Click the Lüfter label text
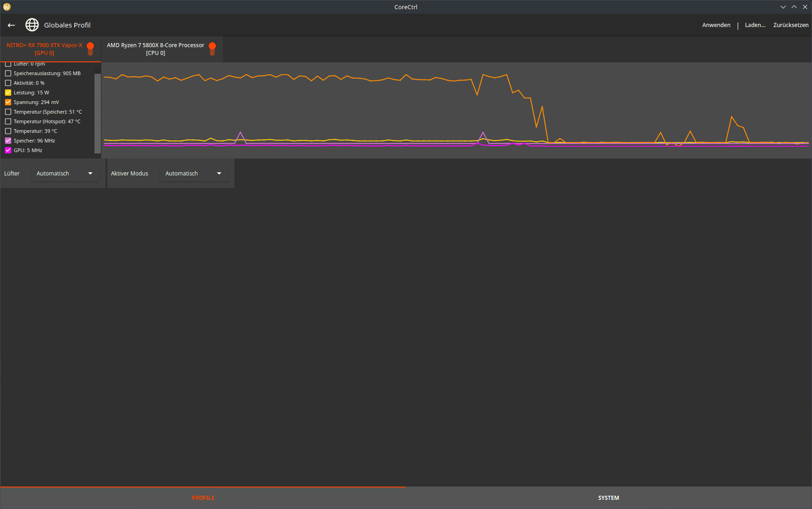This screenshot has width=812, height=509. 12,174
